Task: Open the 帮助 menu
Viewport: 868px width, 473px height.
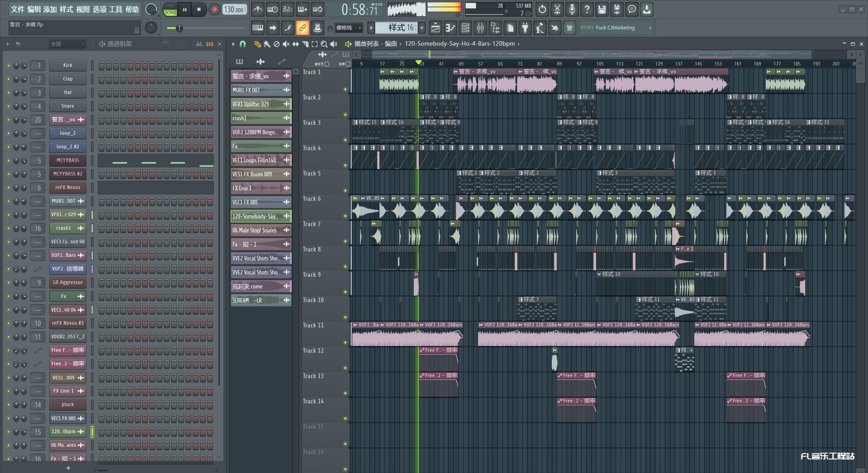Action: tap(132, 9)
